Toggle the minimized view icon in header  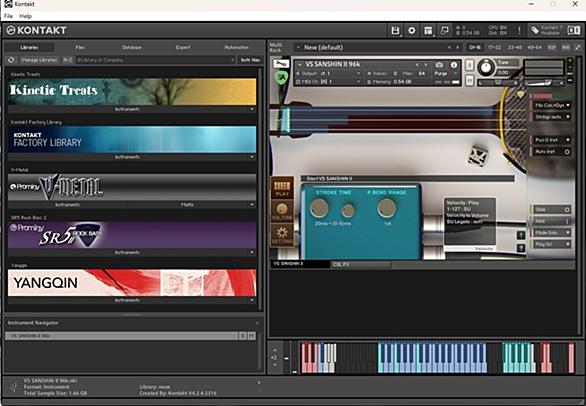[444, 30]
